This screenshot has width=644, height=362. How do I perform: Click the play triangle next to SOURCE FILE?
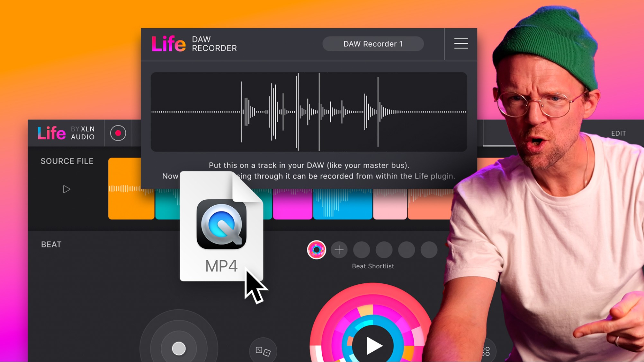pyautogui.click(x=67, y=189)
